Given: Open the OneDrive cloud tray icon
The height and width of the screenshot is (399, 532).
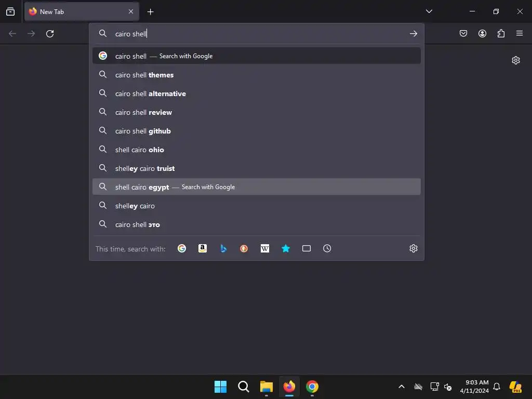Looking at the screenshot, I should [418, 387].
